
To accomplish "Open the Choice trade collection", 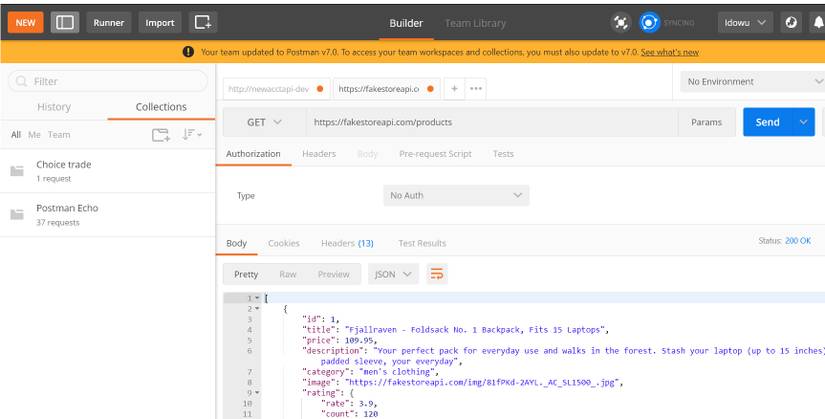I will (107, 171).
